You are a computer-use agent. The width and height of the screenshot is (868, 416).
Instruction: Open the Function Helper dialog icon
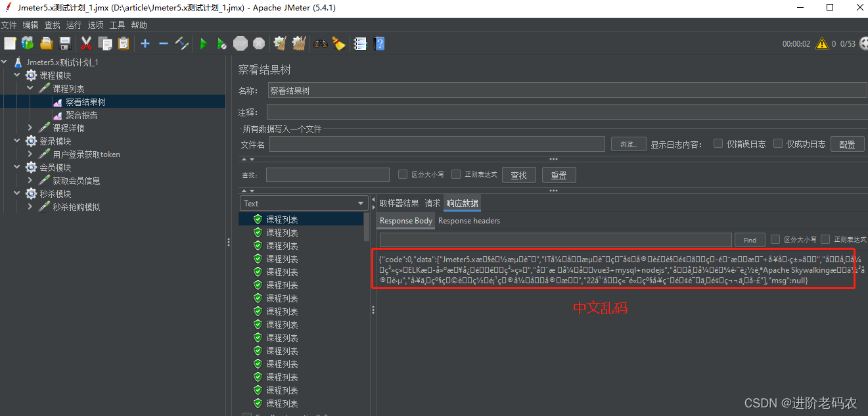coord(360,43)
